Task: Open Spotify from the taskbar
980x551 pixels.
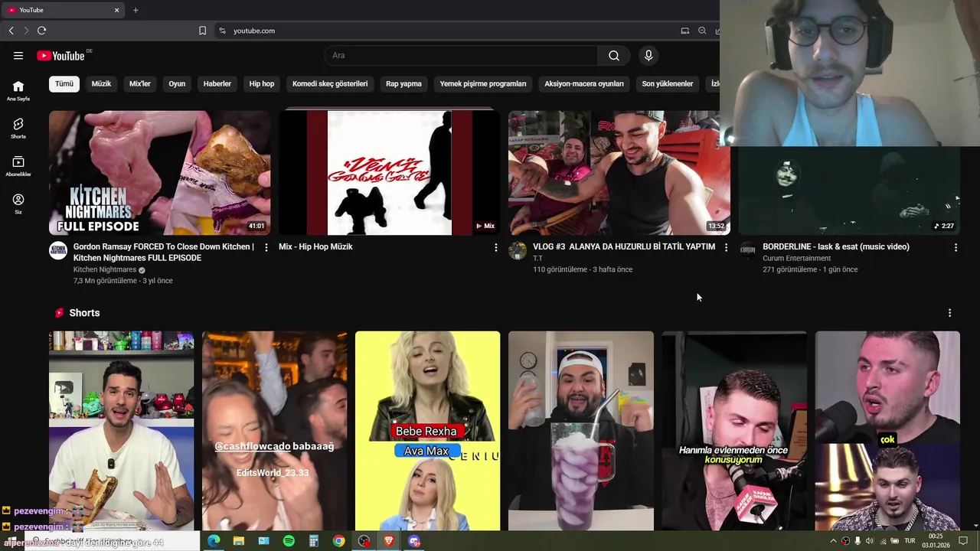Action: point(289,541)
